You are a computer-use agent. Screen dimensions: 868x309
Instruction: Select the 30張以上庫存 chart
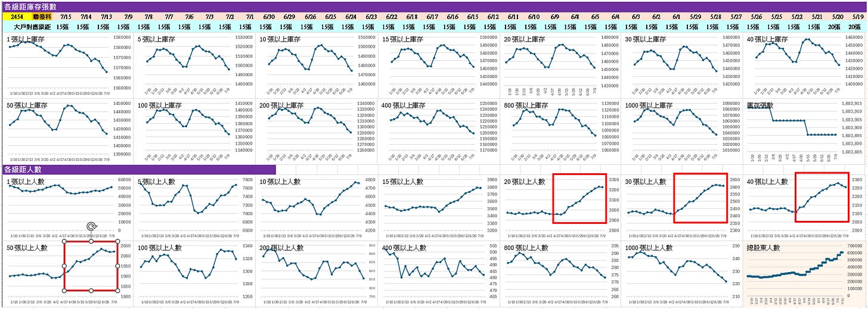click(x=682, y=64)
